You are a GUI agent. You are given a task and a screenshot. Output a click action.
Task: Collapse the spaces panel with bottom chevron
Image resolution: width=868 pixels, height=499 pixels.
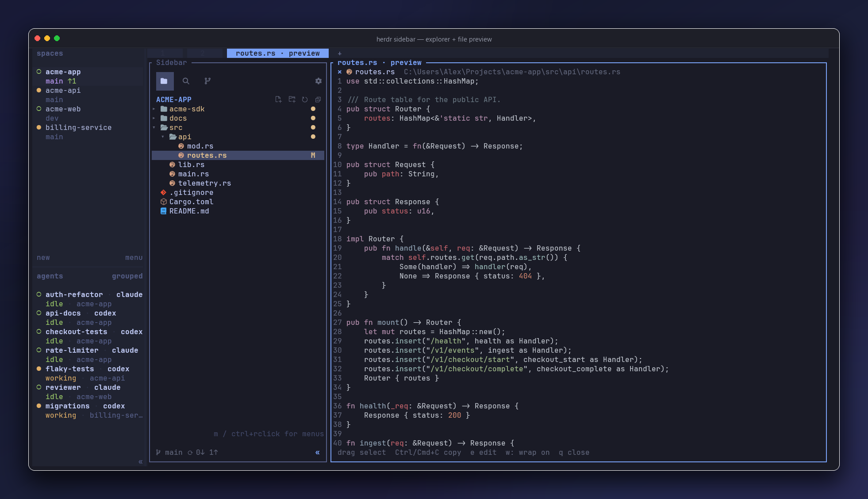140,462
